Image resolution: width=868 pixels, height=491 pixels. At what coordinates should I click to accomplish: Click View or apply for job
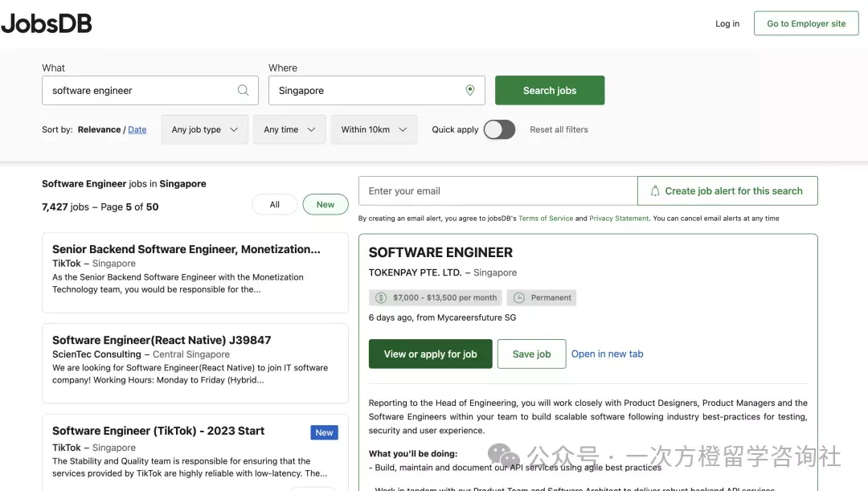coord(431,354)
